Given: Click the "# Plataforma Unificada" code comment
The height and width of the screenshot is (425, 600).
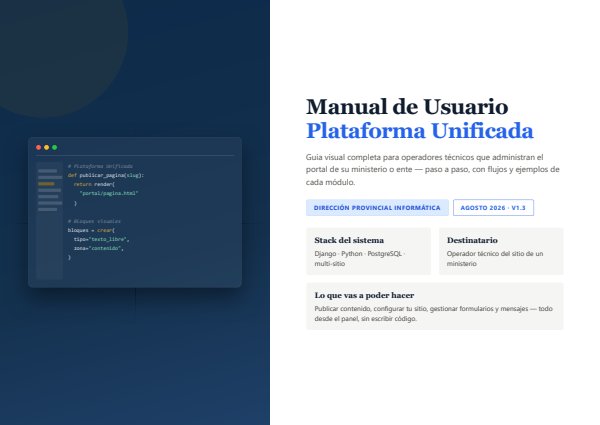Looking at the screenshot, I should 100,166.
